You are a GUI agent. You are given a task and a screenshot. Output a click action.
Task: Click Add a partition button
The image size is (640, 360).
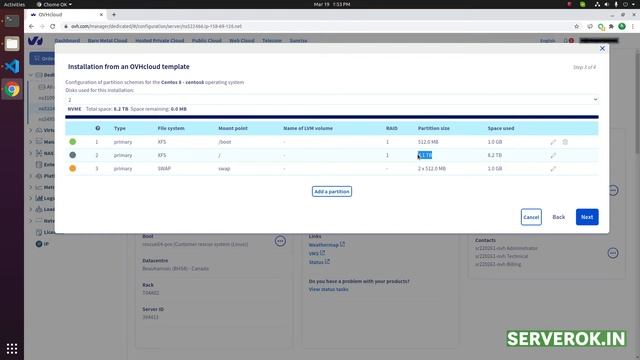[x=332, y=191]
